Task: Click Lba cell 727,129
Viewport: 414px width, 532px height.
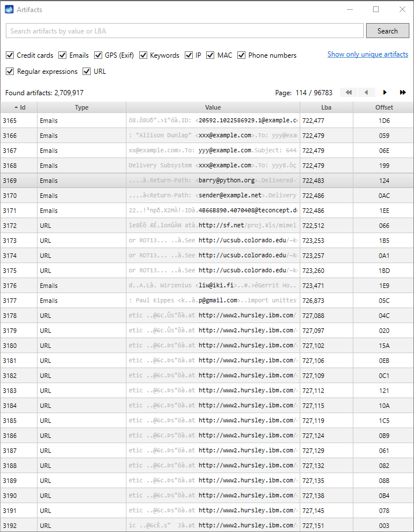Action: click(x=326, y=451)
